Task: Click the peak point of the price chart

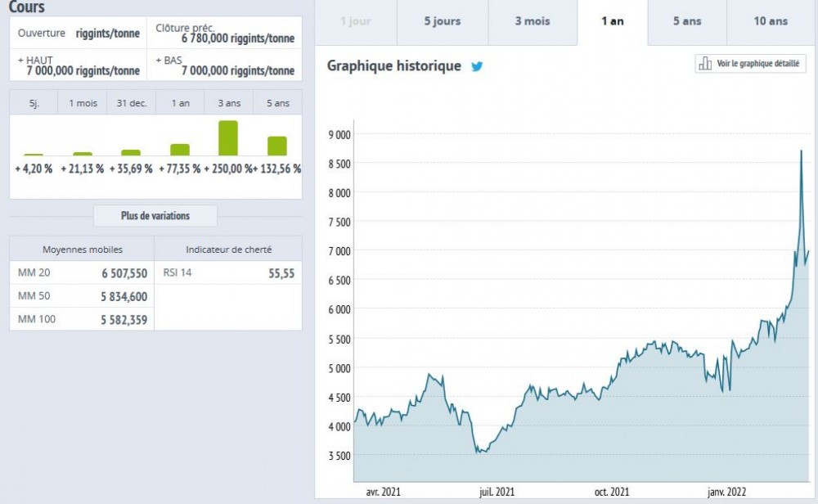Action: point(801,151)
